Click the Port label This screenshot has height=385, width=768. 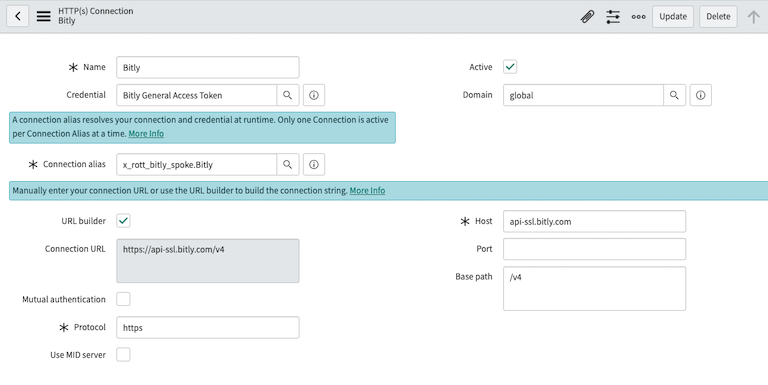[x=484, y=249]
